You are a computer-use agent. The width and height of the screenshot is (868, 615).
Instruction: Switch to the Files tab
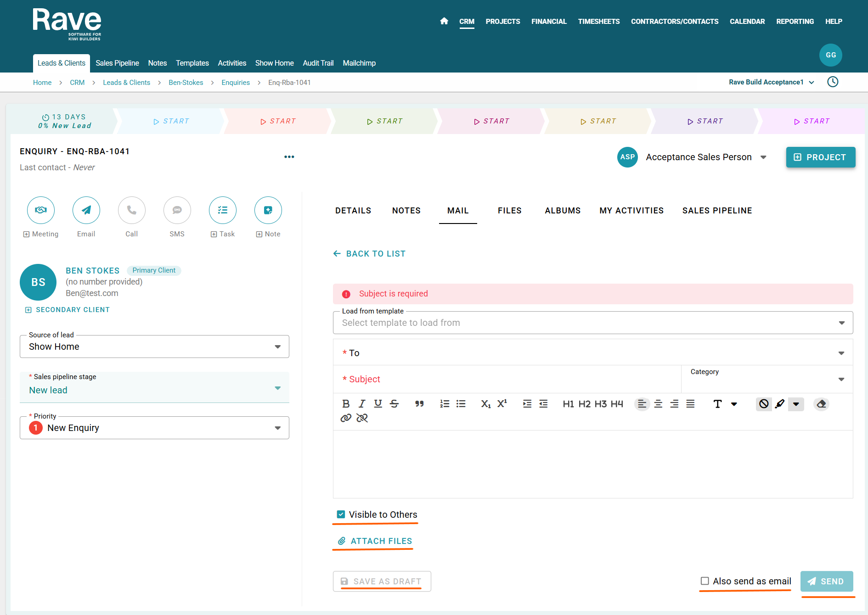click(x=509, y=211)
